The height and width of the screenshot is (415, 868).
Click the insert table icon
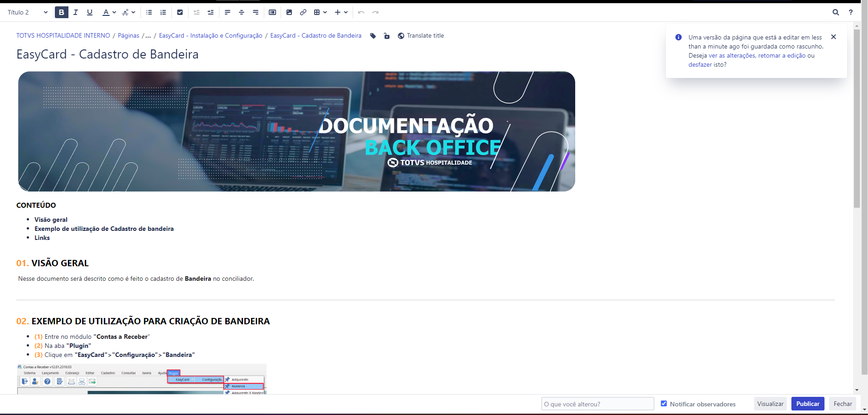point(317,12)
